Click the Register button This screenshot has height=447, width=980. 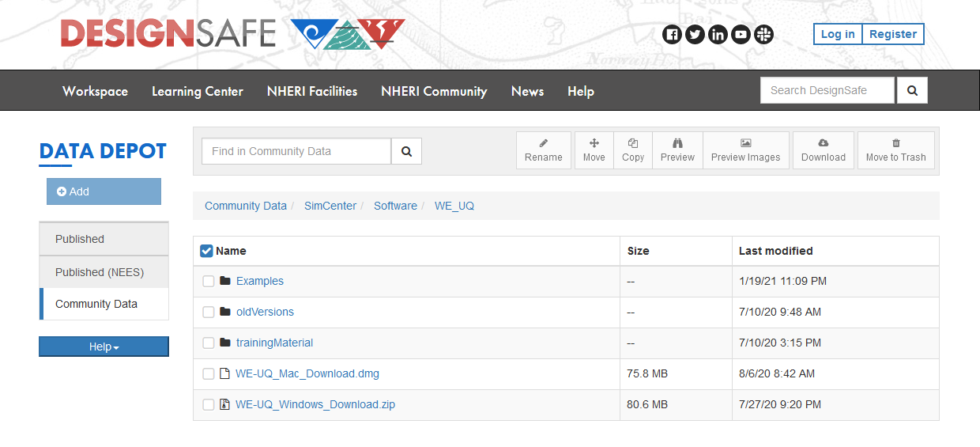coord(893,34)
